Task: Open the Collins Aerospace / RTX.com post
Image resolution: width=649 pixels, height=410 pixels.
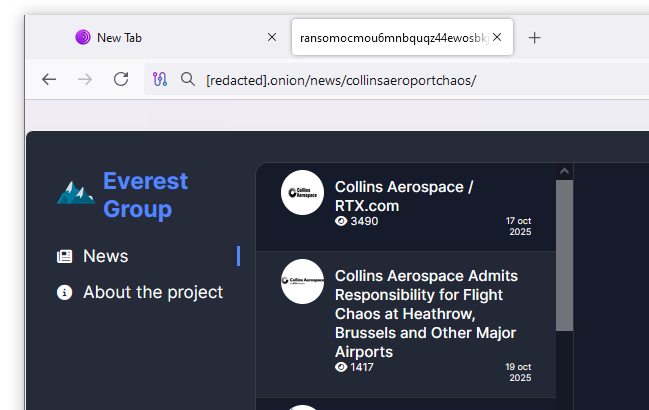Action: coord(404,196)
